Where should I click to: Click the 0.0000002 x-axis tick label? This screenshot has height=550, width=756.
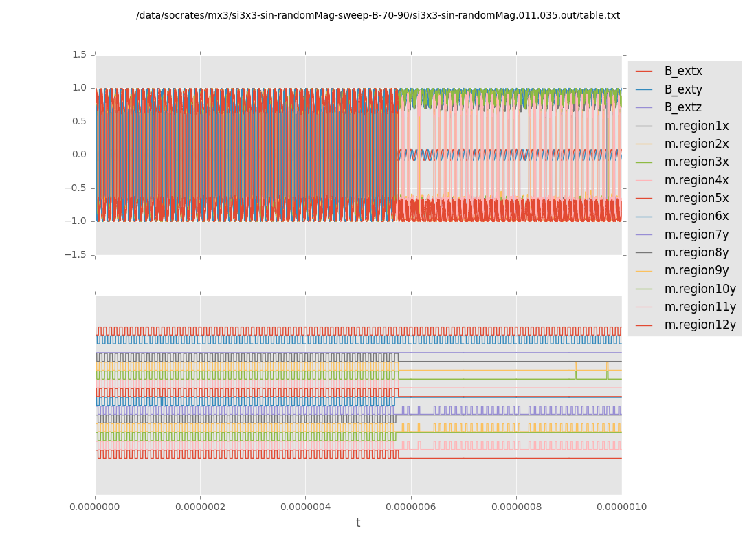pyautogui.click(x=200, y=507)
